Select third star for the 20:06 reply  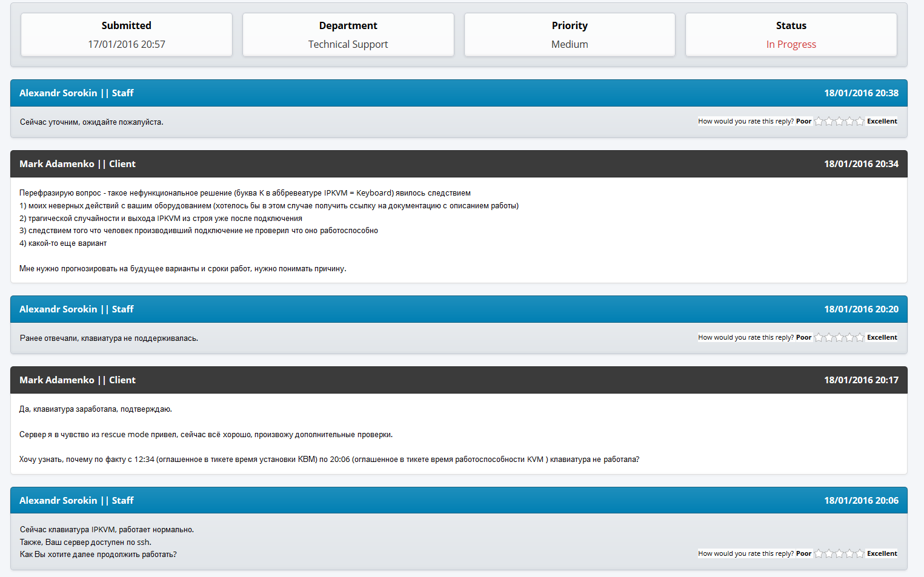pyautogui.click(x=839, y=553)
